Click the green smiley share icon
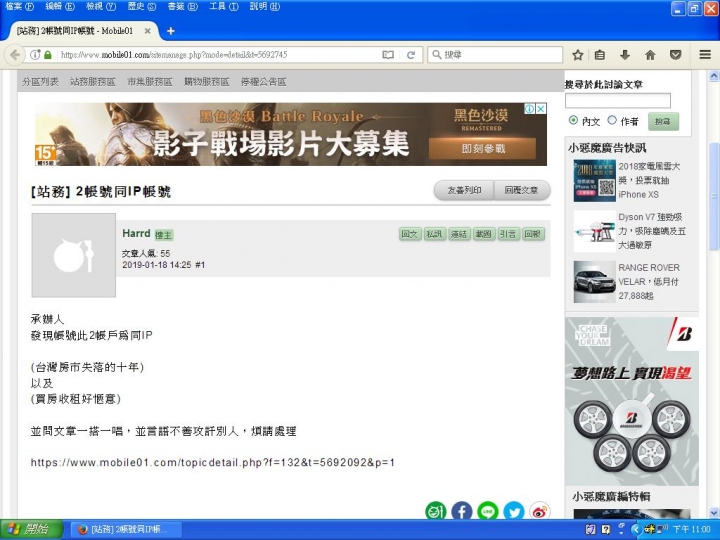Viewport: 720px width, 540px height. [x=436, y=511]
